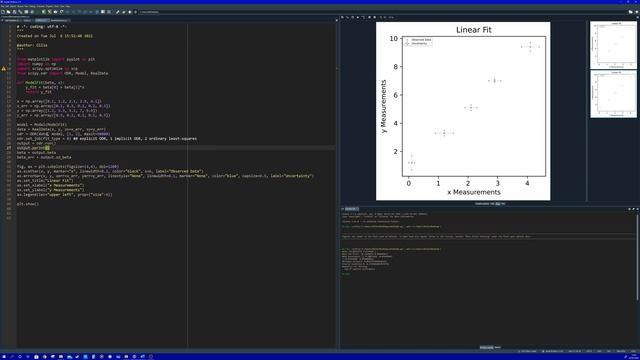This screenshot has height=360, width=640.
Task: Click the Linear Fit plot image
Action: [463, 111]
